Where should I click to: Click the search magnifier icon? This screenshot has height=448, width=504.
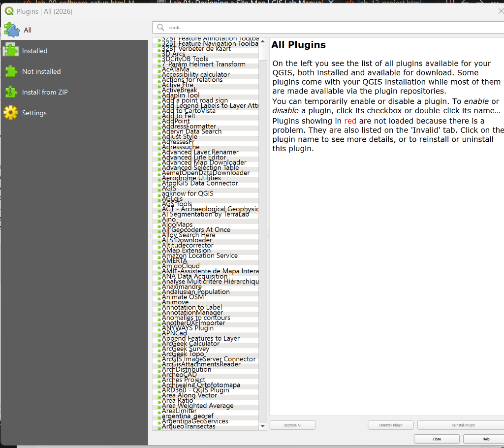[x=160, y=27]
